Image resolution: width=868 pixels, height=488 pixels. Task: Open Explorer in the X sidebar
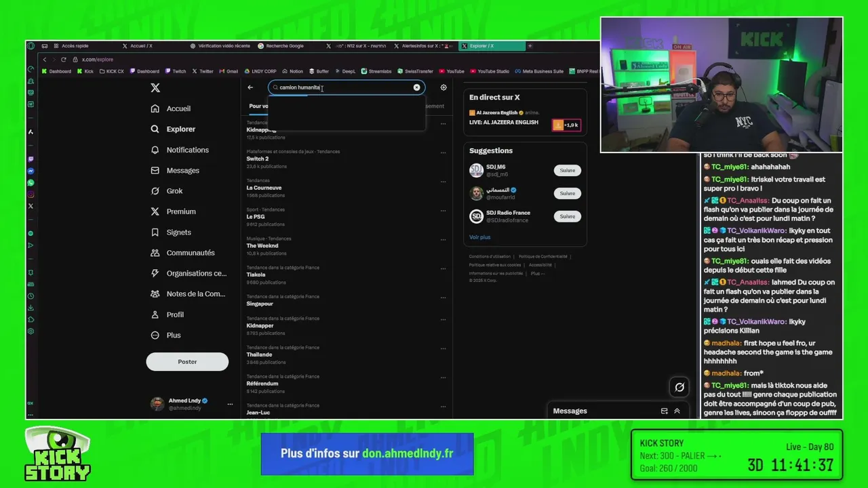coord(173,129)
